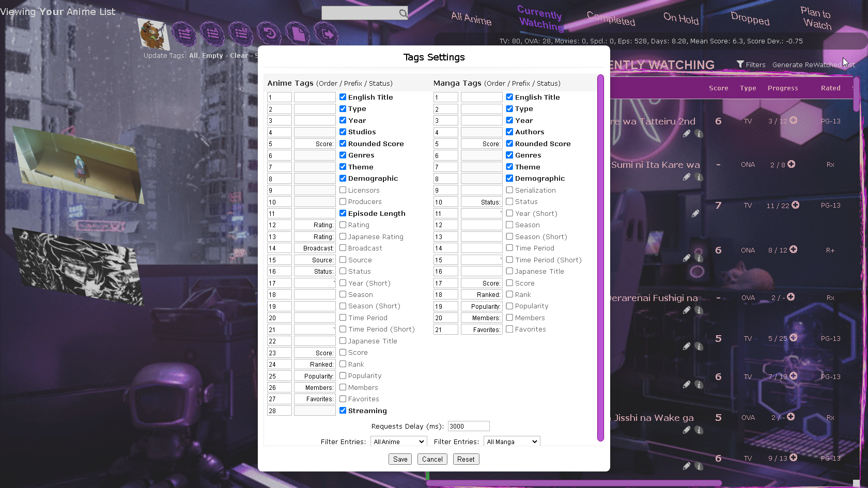Increment episode on the 2 / 8 ONA row
868x488 pixels.
(x=792, y=164)
